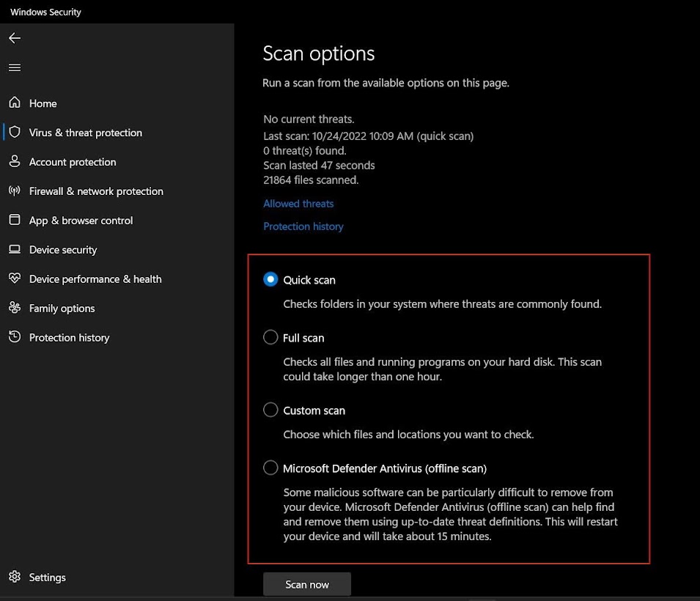Click the back arrow icon
700x601 pixels.
15,38
